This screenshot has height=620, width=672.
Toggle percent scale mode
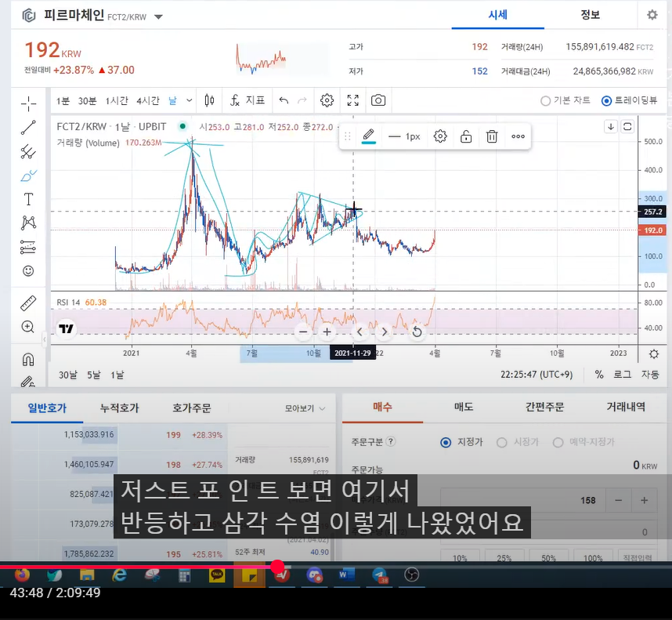point(599,375)
